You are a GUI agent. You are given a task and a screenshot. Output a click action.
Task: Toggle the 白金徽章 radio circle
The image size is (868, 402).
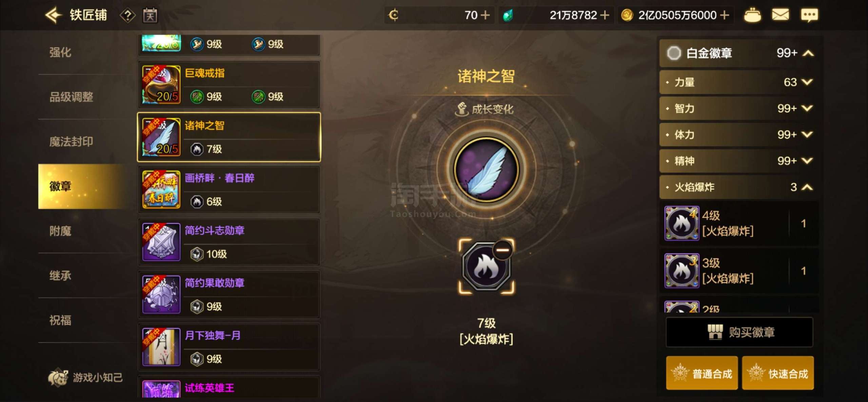(x=674, y=53)
